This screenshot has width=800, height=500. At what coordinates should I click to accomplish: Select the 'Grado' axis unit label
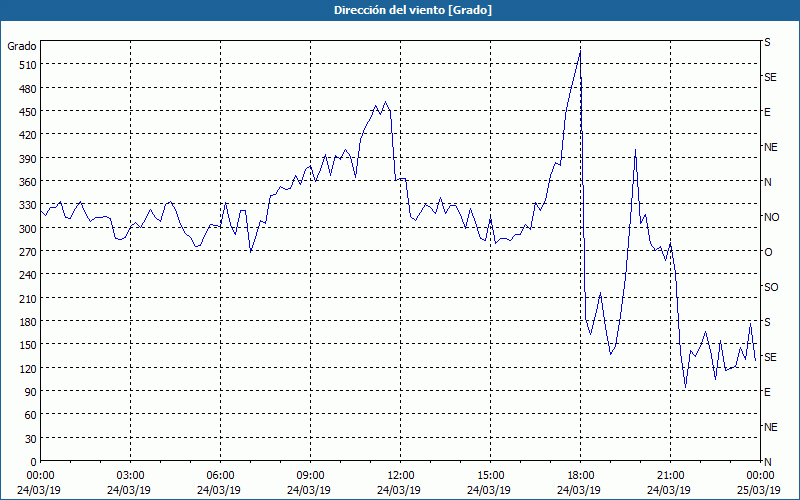22,46
